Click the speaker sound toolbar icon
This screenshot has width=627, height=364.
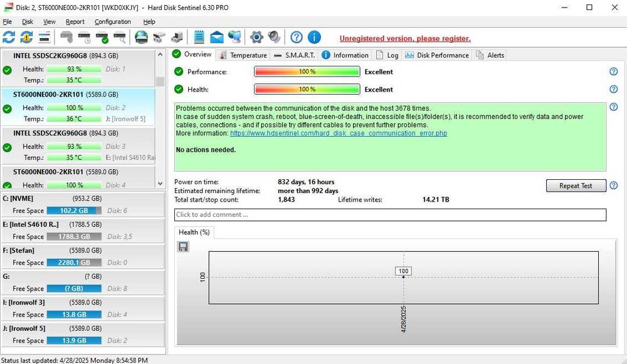point(274,37)
